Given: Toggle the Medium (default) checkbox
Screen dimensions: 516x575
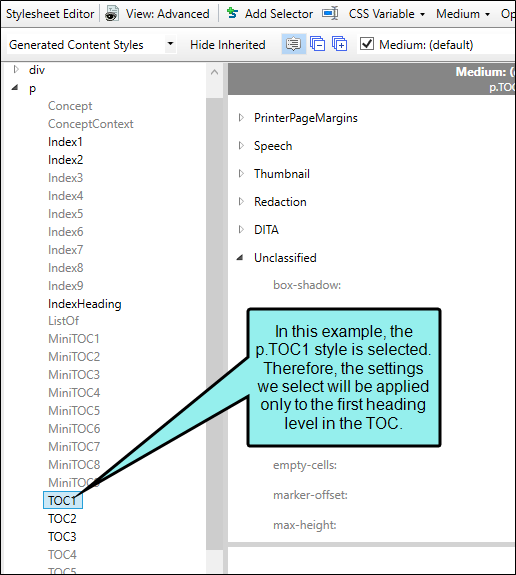Looking at the screenshot, I should coord(367,44).
